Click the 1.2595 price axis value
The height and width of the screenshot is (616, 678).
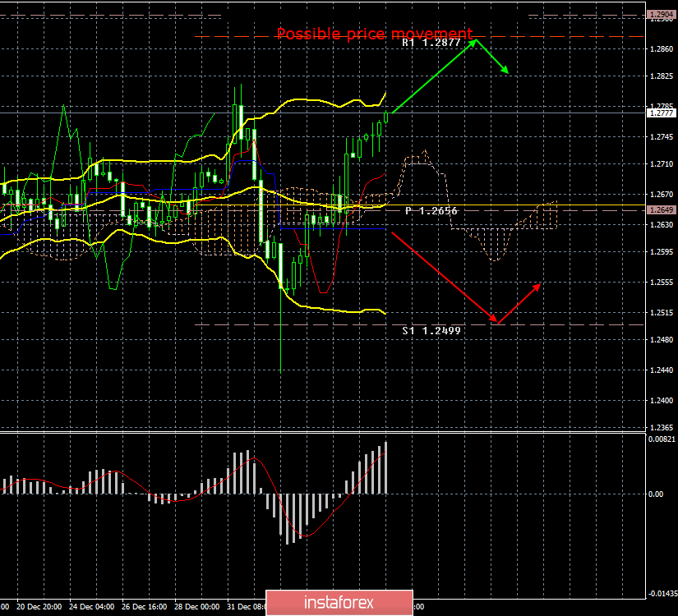662,251
